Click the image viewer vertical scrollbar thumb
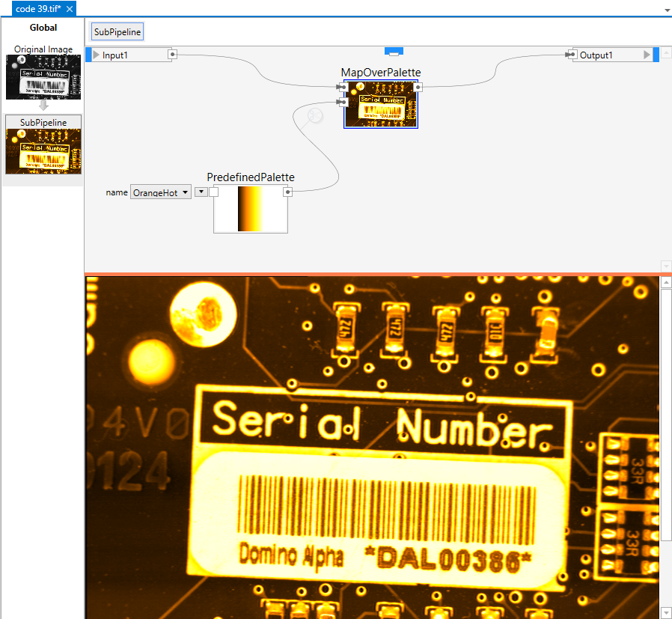The height and width of the screenshot is (619, 672). coord(667,415)
